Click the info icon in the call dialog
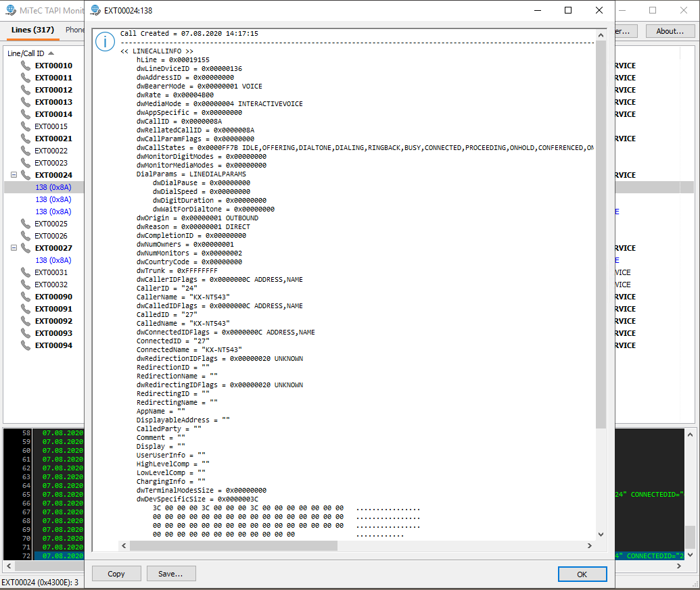 coord(105,42)
